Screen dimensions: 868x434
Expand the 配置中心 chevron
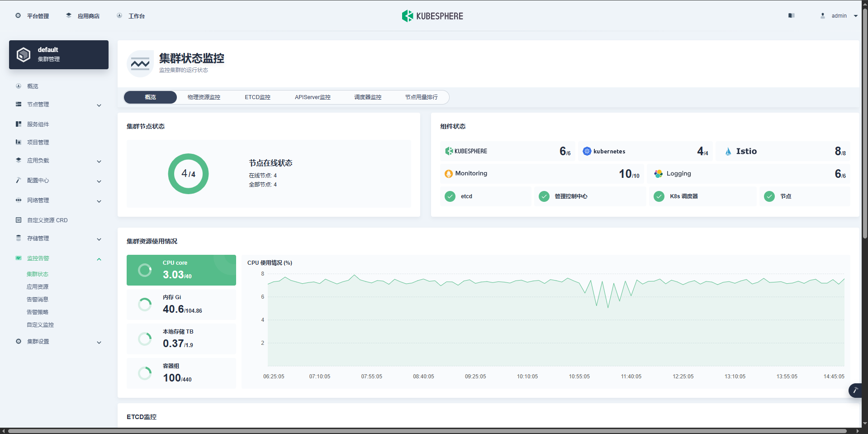[99, 181]
